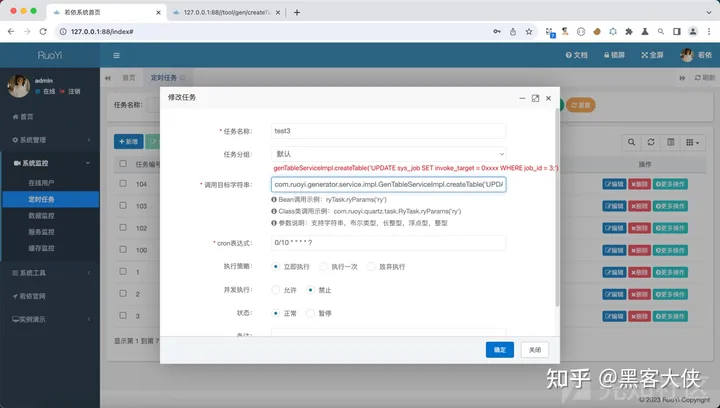Screen dimensions: 720x408
Task: Open a new browser tab with plus icon
Action: point(297,12)
